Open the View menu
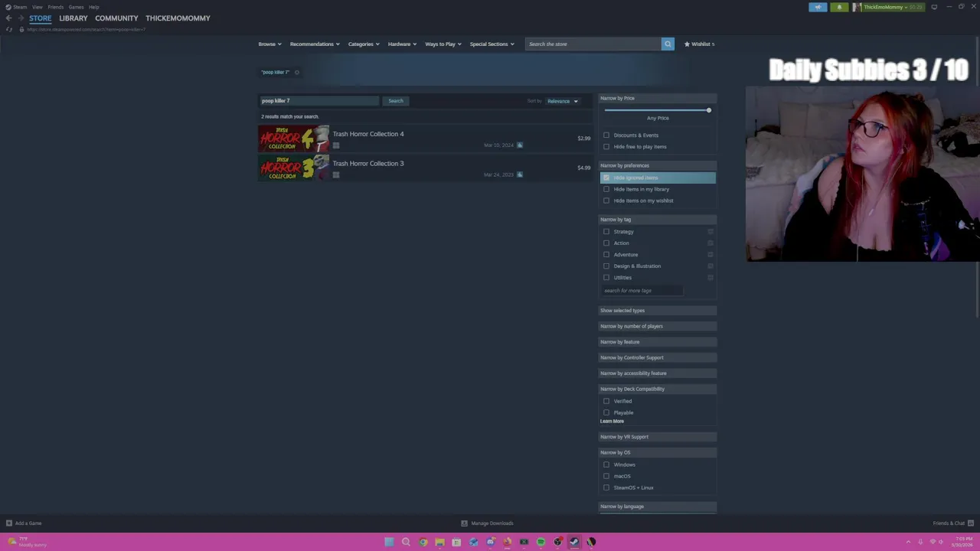The height and width of the screenshot is (551, 980). 37,7
